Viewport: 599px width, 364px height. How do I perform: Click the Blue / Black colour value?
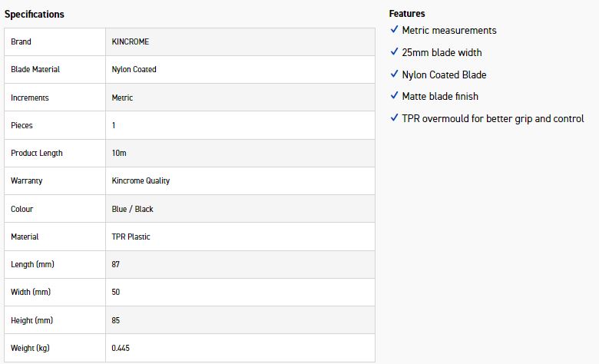pos(133,209)
